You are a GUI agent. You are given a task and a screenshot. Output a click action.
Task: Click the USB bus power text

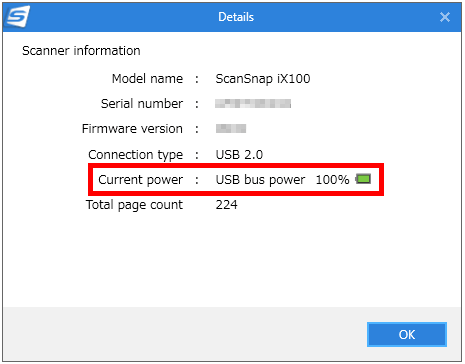point(260,180)
